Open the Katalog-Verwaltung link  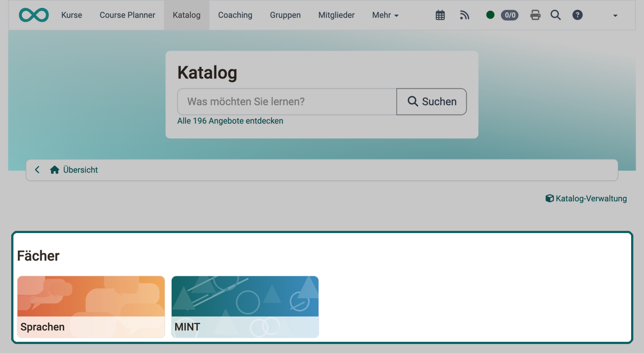[x=586, y=198]
